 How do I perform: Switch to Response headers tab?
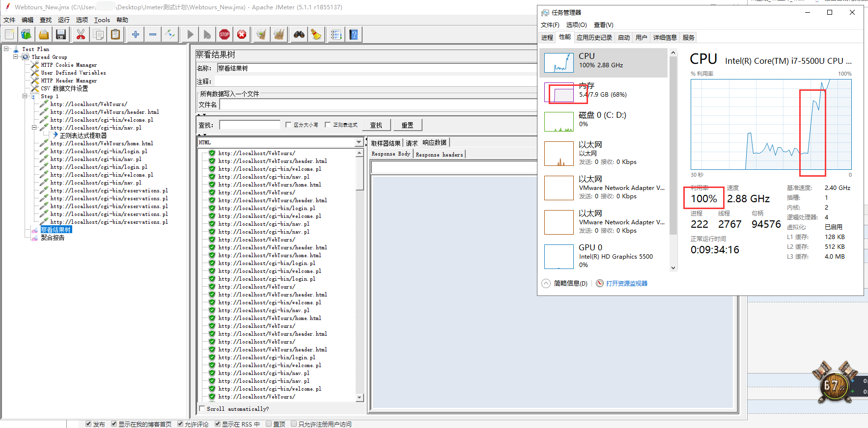[440, 155]
